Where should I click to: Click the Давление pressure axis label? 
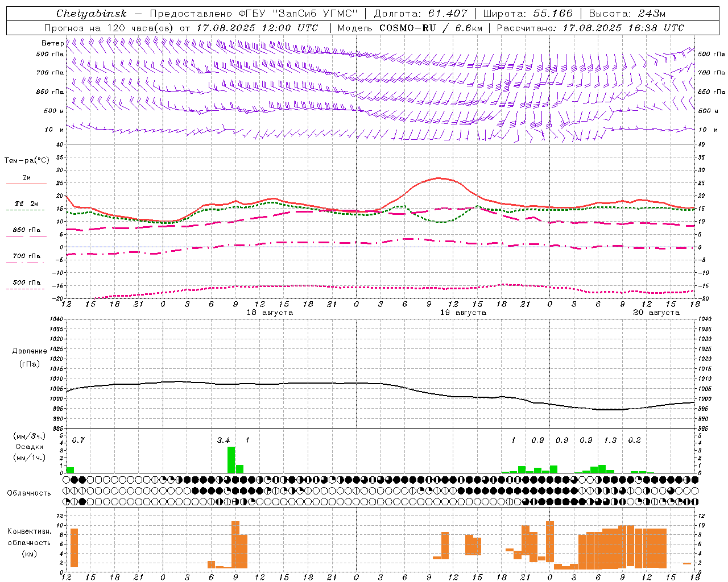point(30,351)
